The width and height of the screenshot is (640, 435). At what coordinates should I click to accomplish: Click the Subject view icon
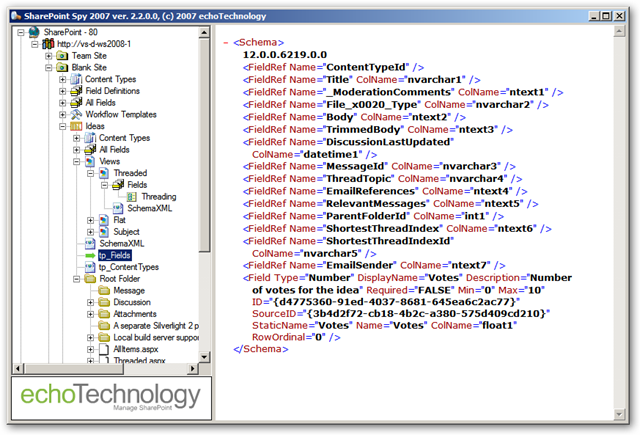click(x=104, y=232)
